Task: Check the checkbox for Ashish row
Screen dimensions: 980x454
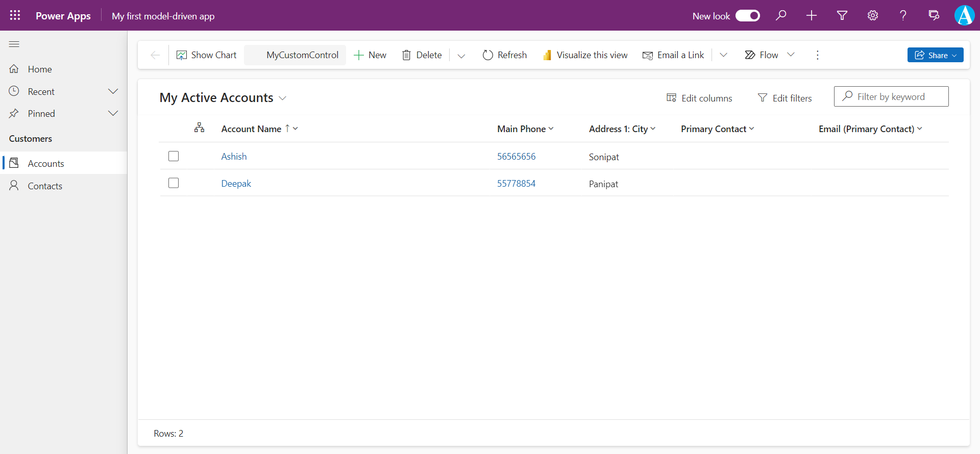Action: pyautogui.click(x=174, y=156)
